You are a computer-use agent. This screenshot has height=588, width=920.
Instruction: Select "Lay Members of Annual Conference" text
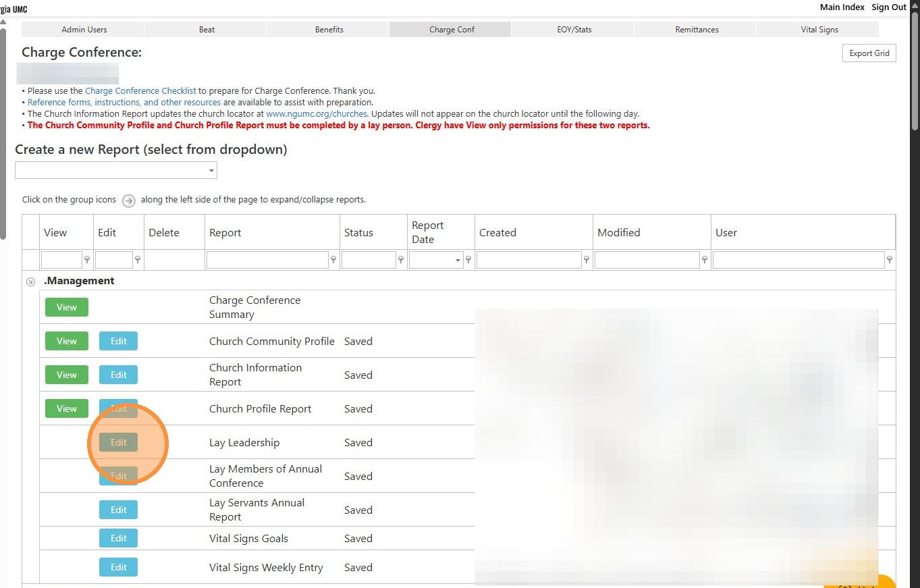pyautogui.click(x=266, y=476)
